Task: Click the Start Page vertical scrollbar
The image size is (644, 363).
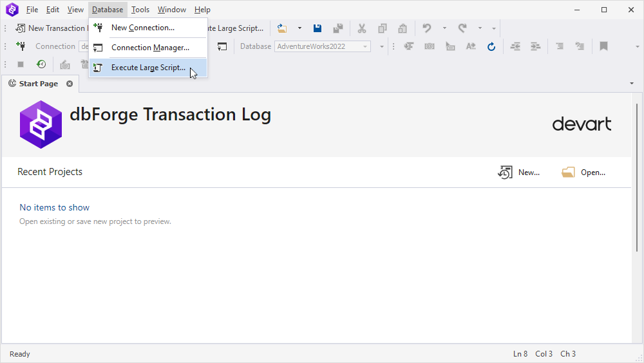Action: coord(637,176)
